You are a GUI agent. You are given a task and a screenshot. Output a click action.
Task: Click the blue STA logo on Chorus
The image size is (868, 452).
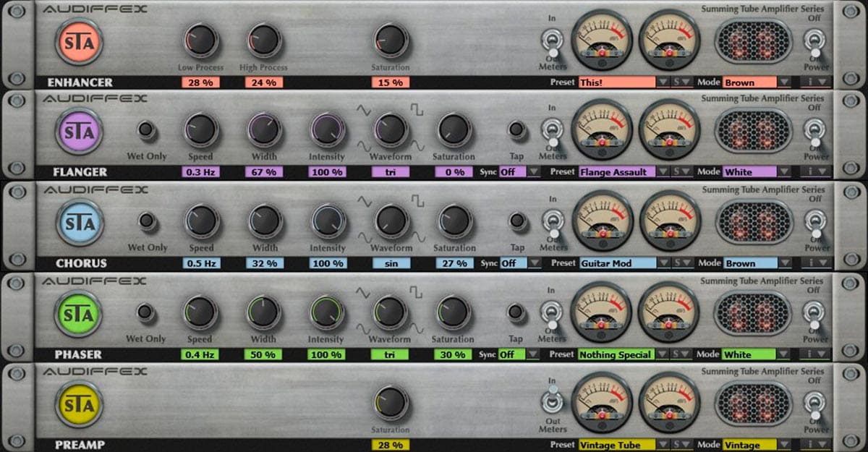coord(80,223)
